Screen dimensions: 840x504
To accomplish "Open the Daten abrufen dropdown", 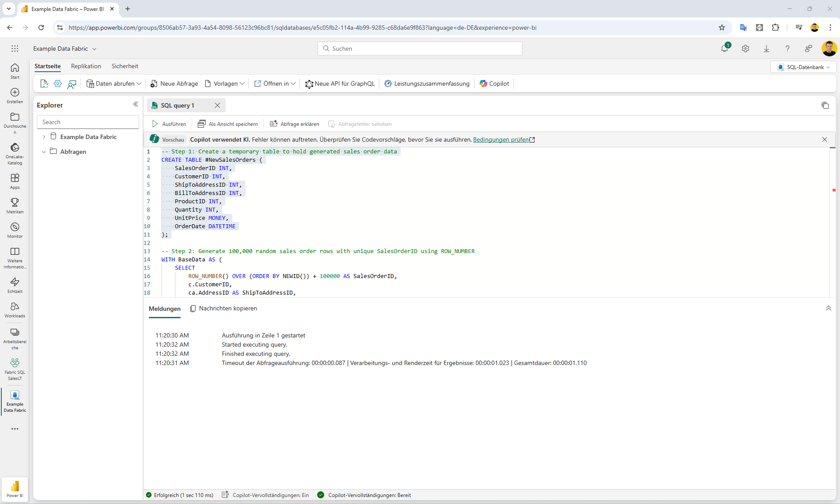I will coord(114,83).
